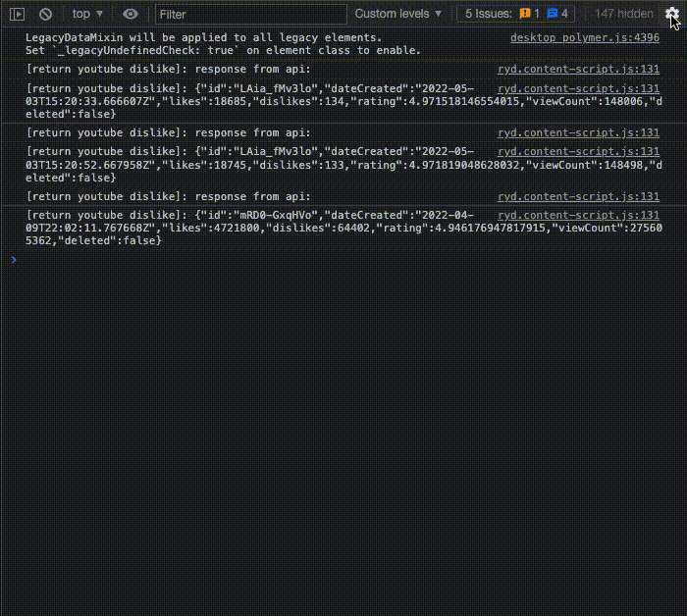
Task: Click the orange warning issue count
Action: pos(529,14)
